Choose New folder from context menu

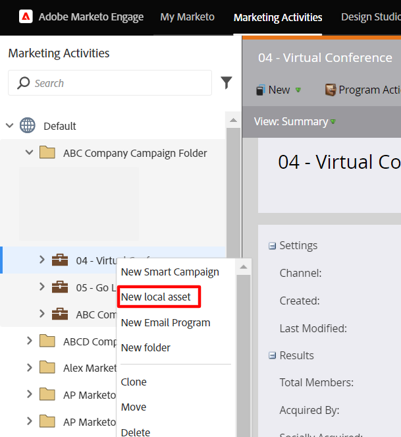point(145,348)
